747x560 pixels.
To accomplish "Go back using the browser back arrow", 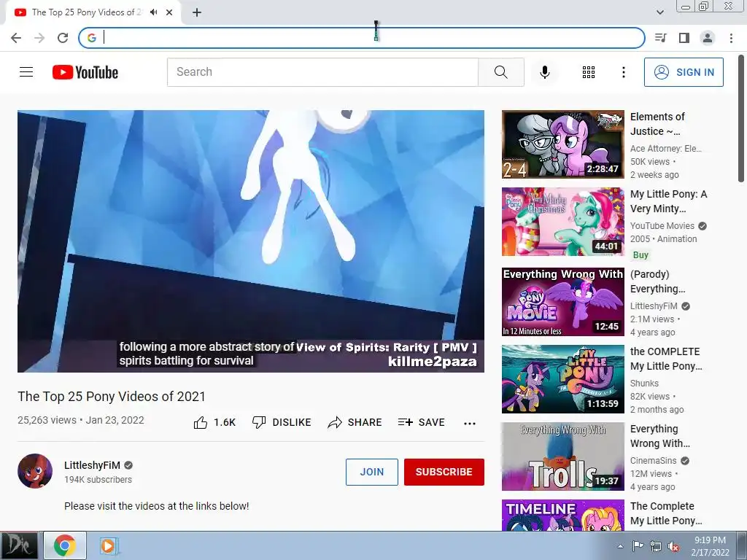I will (16, 38).
